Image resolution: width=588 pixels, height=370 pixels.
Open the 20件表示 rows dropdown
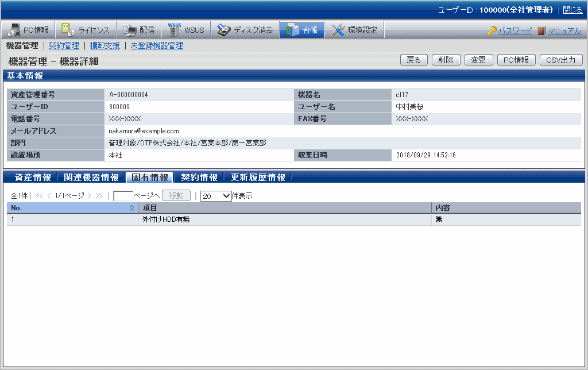pyautogui.click(x=216, y=196)
